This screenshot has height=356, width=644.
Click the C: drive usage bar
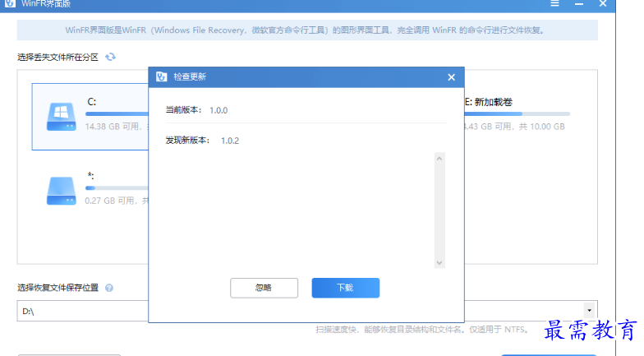coord(117,113)
